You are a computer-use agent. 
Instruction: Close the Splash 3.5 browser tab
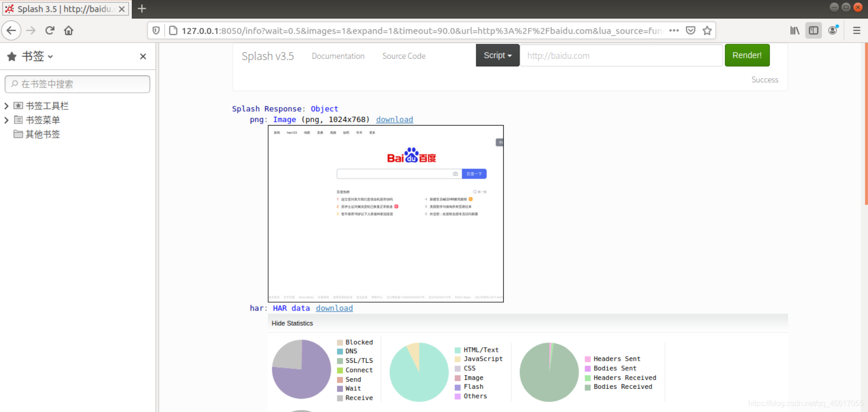coord(122,9)
